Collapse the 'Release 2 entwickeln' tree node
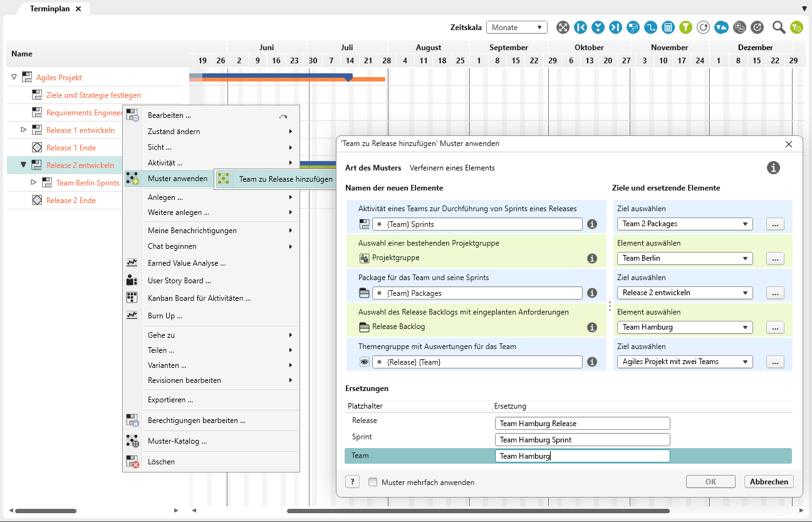This screenshot has width=812, height=522. pyautogui.click(x=23, y=165)
